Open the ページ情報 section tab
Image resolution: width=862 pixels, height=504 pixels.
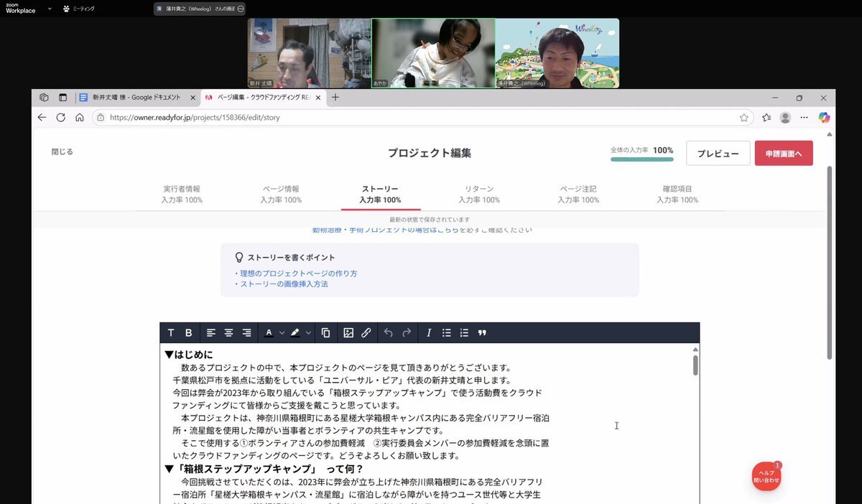tap(281, 195)
